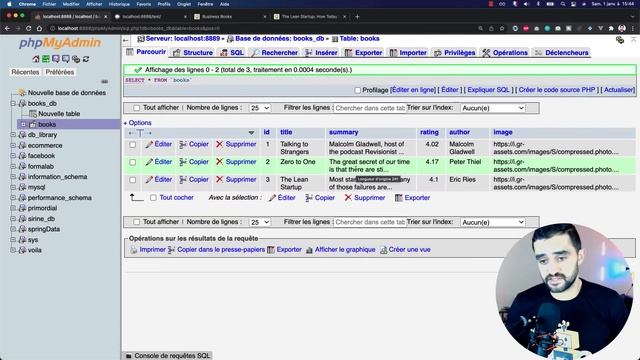Screen dimensions: 640x360
Task: Check the Tout cocher checkbox
Action: click(153, 198)
